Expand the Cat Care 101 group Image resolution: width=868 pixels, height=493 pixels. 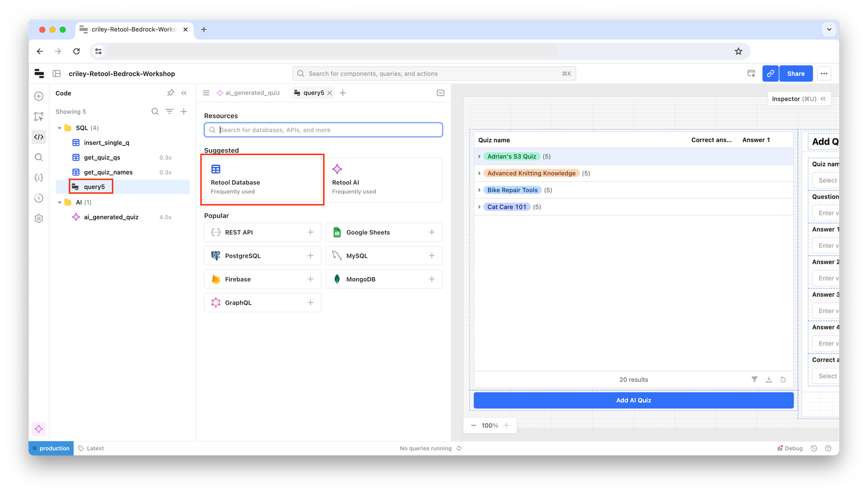[x=480, y=207]
